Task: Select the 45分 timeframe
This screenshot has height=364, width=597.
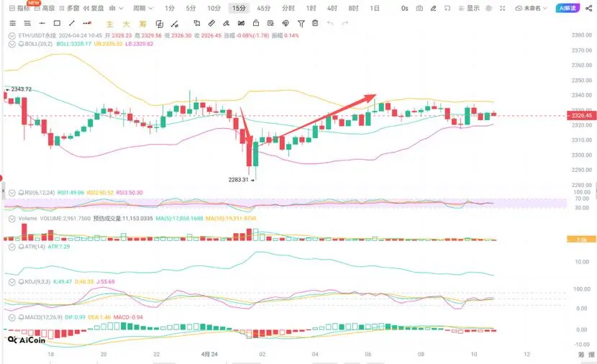Action: [x=263, y=8]
